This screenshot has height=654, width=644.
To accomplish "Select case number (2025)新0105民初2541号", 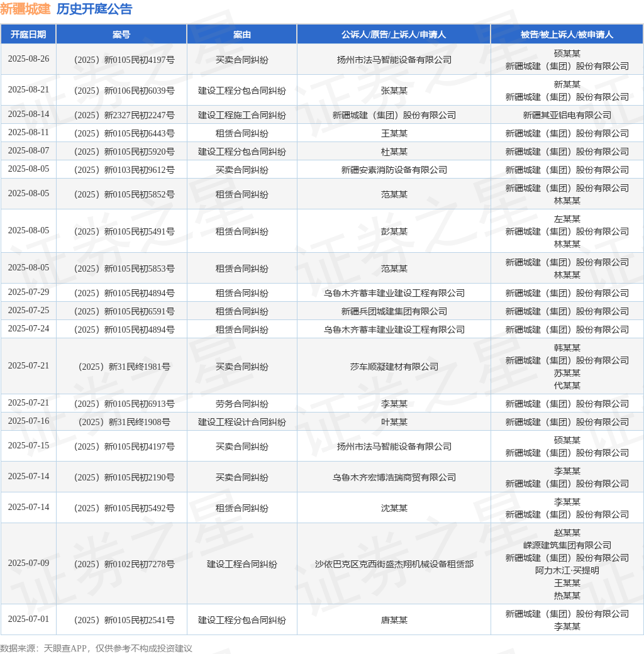I will (125, 620).
